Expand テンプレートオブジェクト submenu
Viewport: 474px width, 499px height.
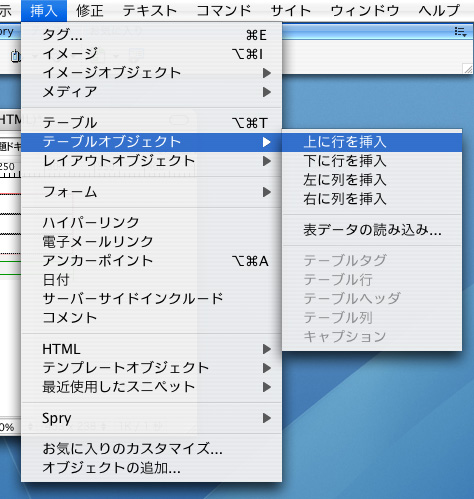pyautogui.click(x=152, y=368)
